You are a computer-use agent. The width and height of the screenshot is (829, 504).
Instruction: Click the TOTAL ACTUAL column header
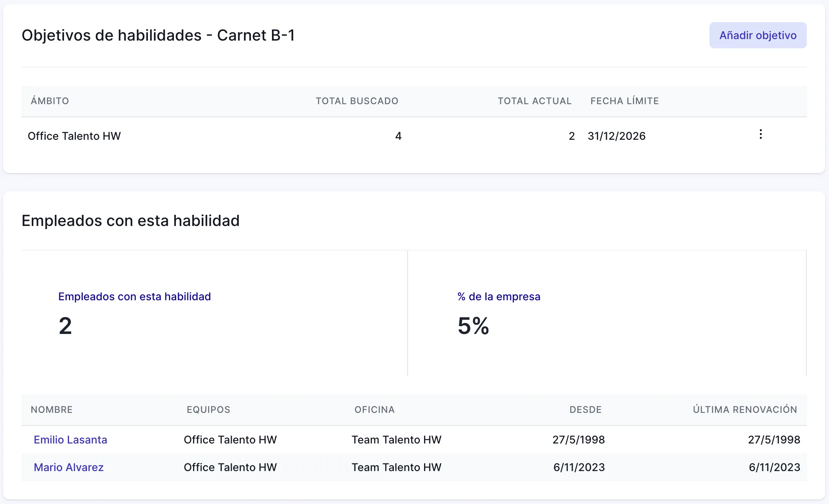(534, 101)
